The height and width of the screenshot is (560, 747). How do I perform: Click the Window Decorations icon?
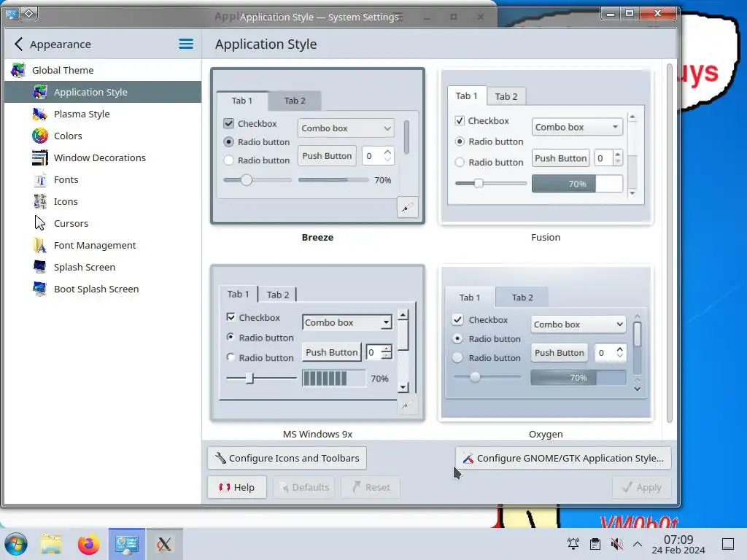pyautogui.click(x=40, y=157)
